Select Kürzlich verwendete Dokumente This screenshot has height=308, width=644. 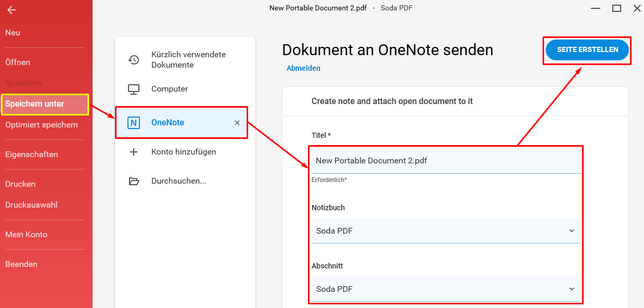pyautogui.click(x=185, y=60)
